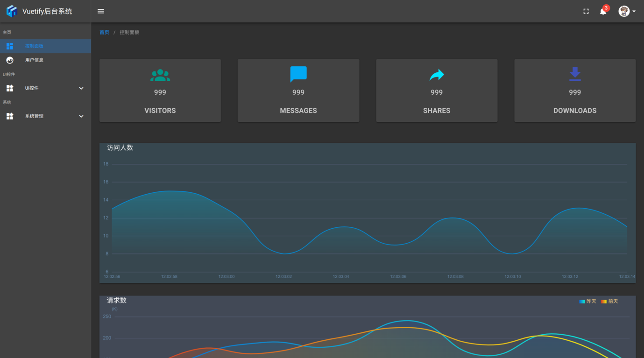This screenshot has height=358, width=644.
Task: Click the 系统管理 widgets icon in sidebar
Action: pyautogui.click(x=10, y=116)
